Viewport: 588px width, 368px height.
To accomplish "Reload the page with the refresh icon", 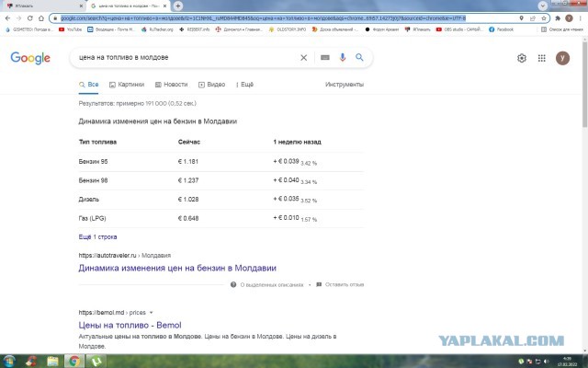I will coord(30,18).
